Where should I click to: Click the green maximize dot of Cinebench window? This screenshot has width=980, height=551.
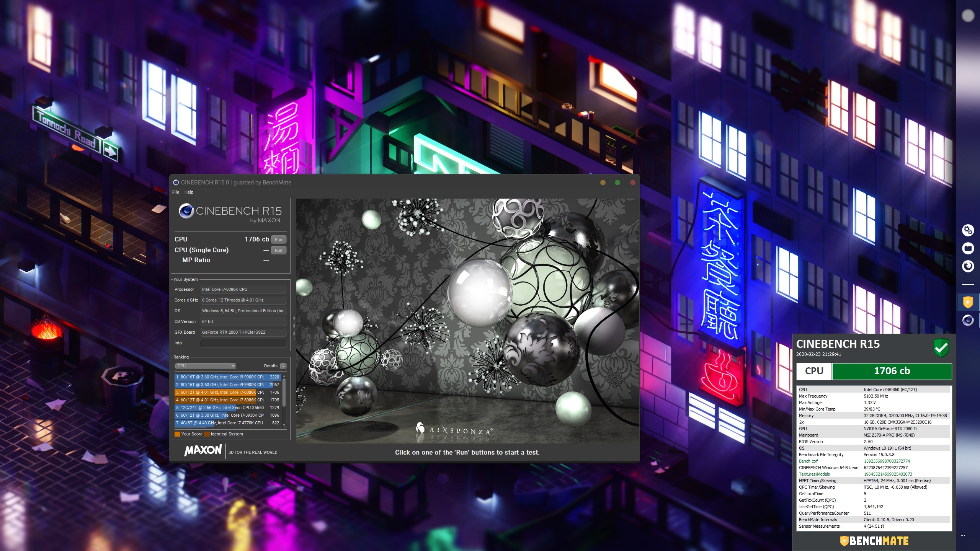pos(617,183)
